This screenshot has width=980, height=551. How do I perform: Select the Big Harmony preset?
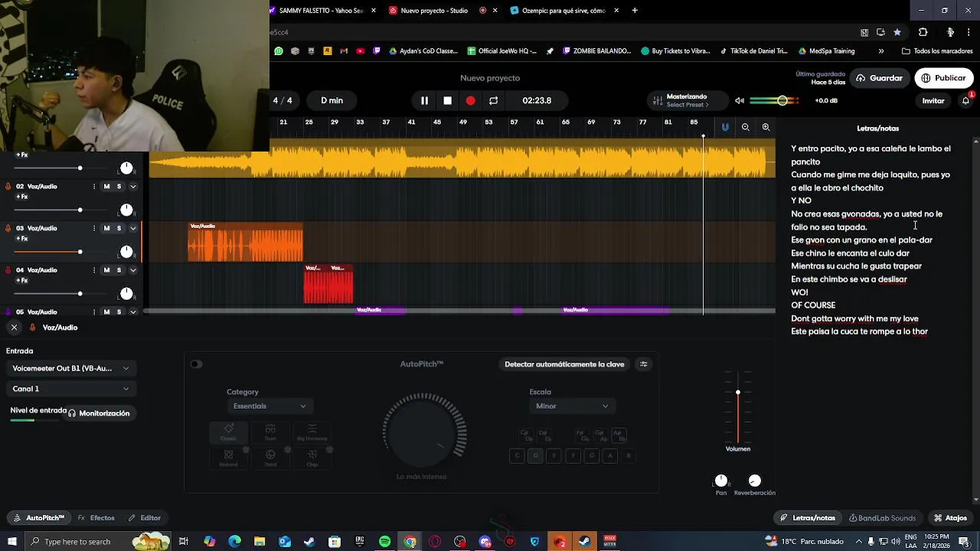pyautogui.click(x=312, y=432)
